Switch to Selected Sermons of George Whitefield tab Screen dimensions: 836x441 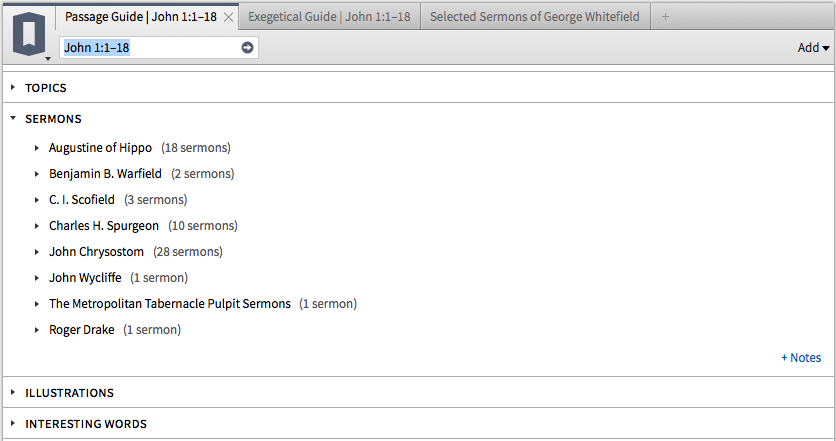pyautogui.click(x=535, y=17)
